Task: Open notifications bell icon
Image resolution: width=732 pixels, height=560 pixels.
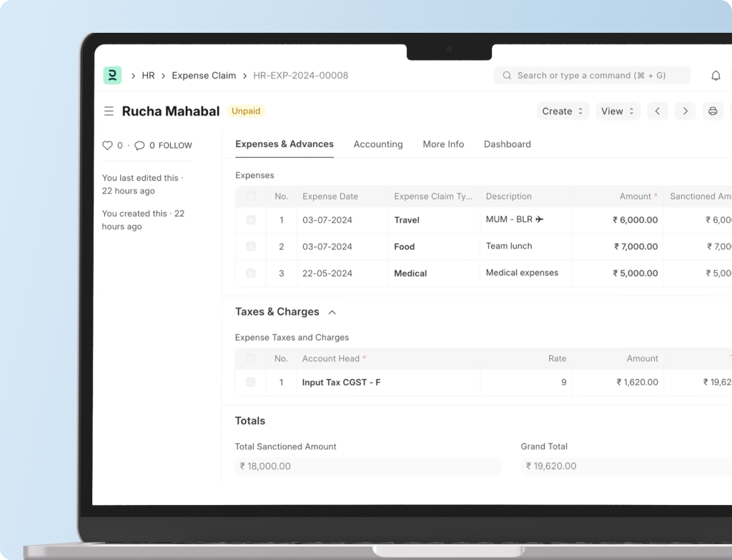Action: [716, 76]
